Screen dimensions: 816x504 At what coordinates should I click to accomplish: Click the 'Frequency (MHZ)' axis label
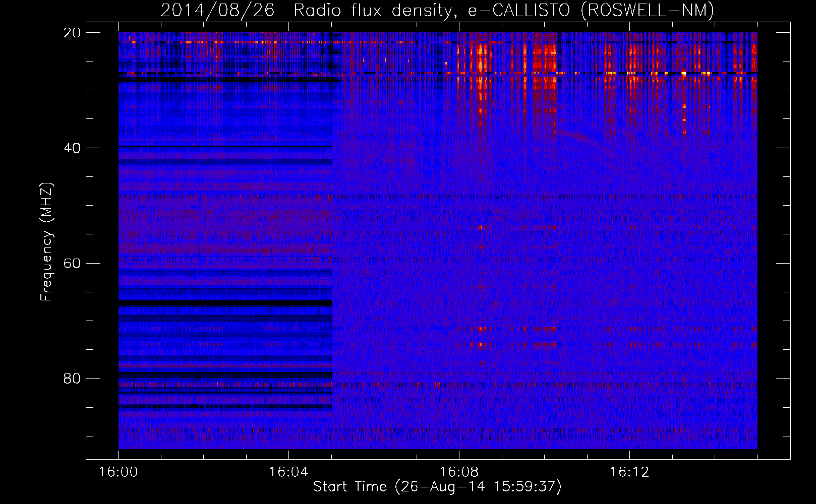coord(46,242)
